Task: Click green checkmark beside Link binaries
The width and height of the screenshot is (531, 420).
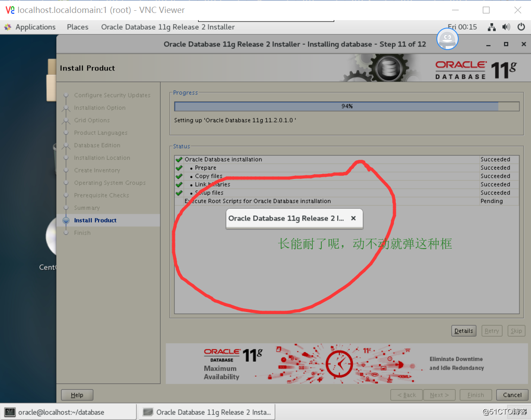Action: point(179,185)
